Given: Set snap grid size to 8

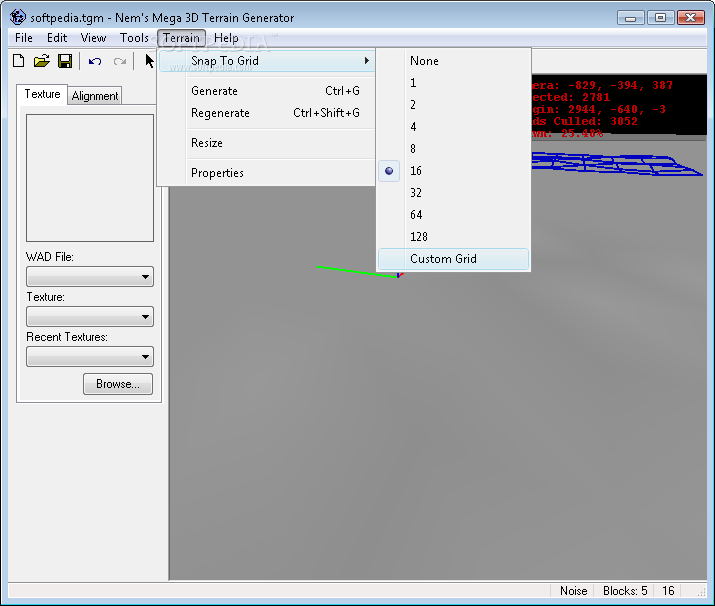Looking at the screenshot, I should [453, 149].
